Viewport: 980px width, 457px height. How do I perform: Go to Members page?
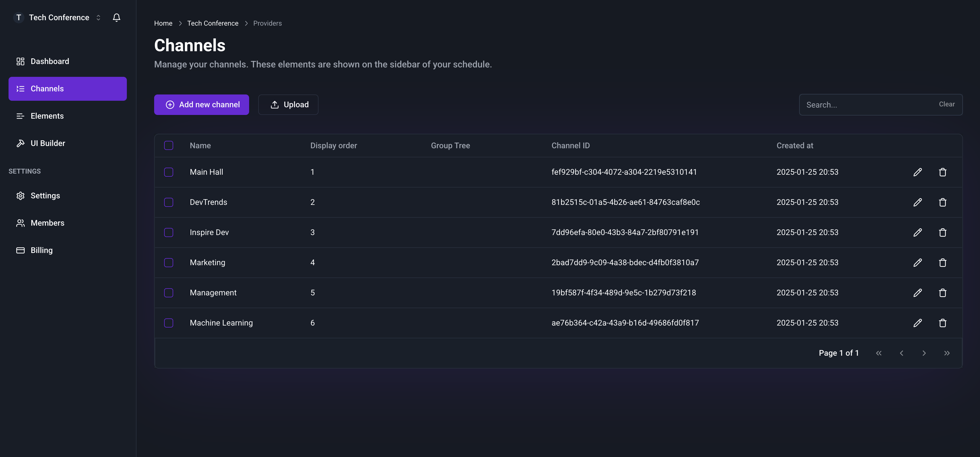pos(67,223)
